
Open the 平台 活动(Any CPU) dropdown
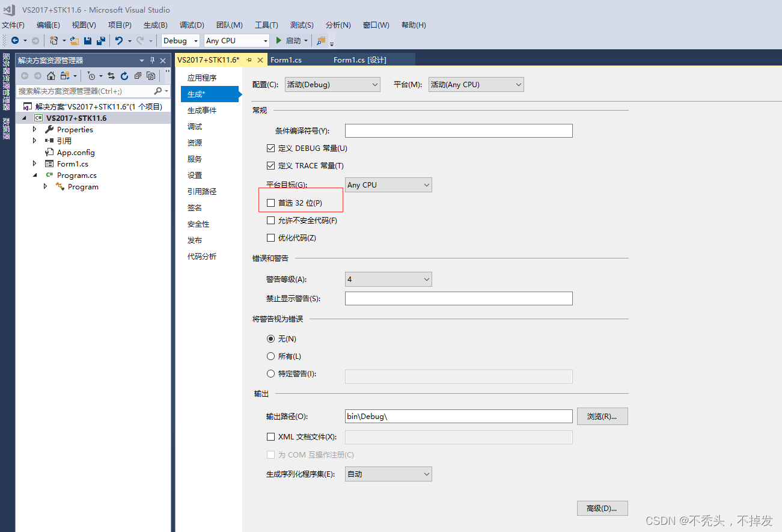[x=476, y=85]
